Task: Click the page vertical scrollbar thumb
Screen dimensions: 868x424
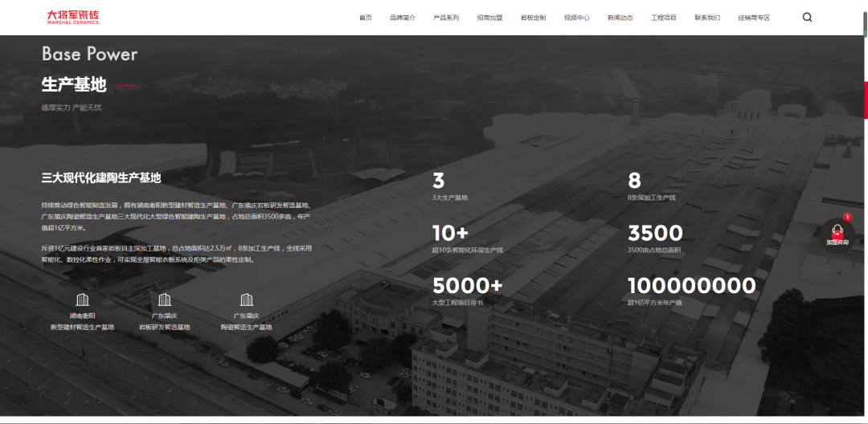Action: 865,23
